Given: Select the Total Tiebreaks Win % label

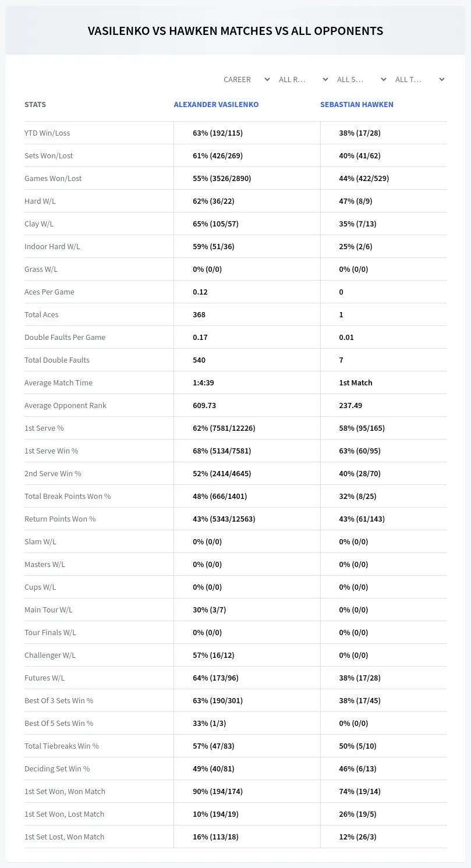Looking at the screenshot, I should (x=62, y=746).
